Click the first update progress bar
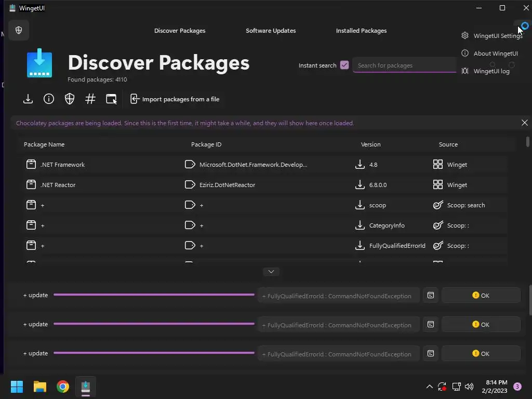 point(154,295)
